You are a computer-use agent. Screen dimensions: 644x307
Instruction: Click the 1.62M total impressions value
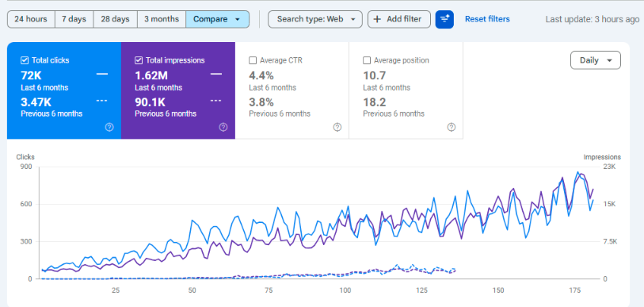(151, 75)
